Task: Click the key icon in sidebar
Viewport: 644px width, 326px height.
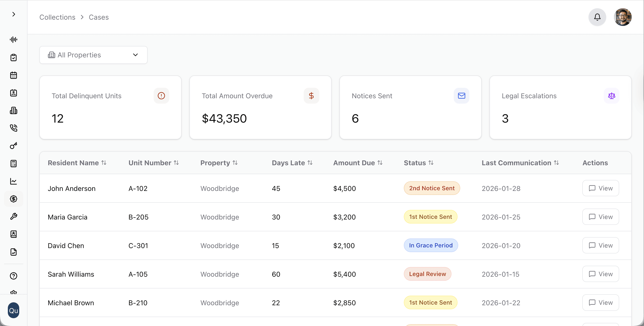Action: coord(13,146)
